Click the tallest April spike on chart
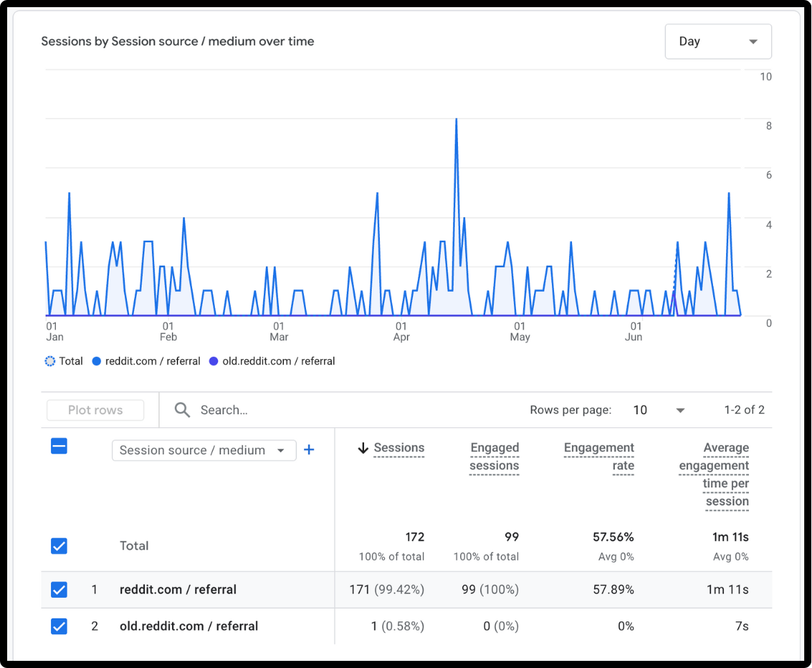The width and height of the screenshot is (812, 668). pyautogui.click(x=456, y=120)
